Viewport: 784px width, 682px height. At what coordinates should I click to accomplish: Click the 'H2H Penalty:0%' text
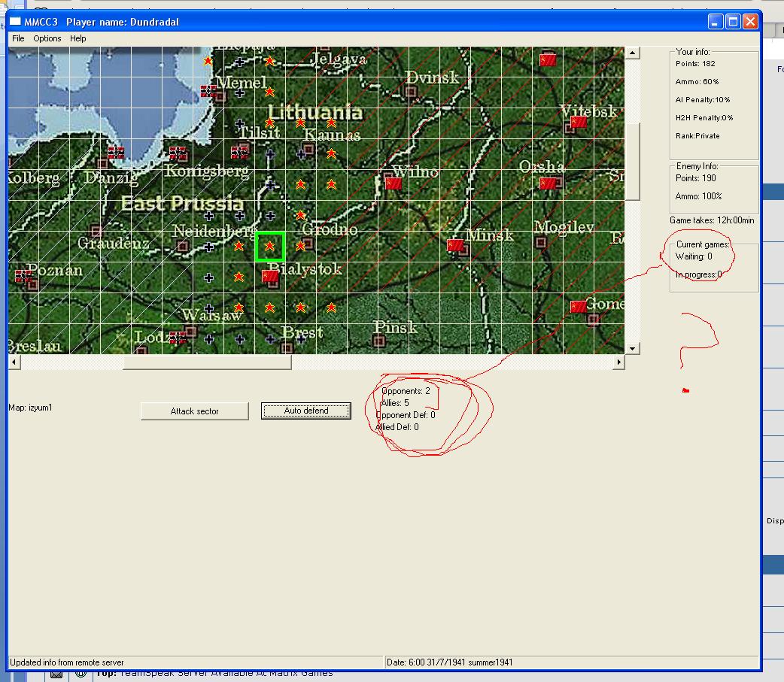704,117
